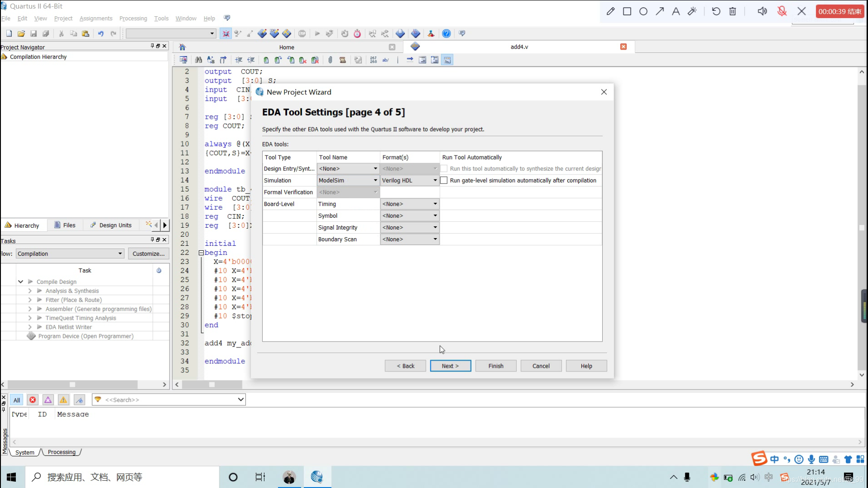
Task: Click the binoculars Find icon
Action: [x=198, y=60]
